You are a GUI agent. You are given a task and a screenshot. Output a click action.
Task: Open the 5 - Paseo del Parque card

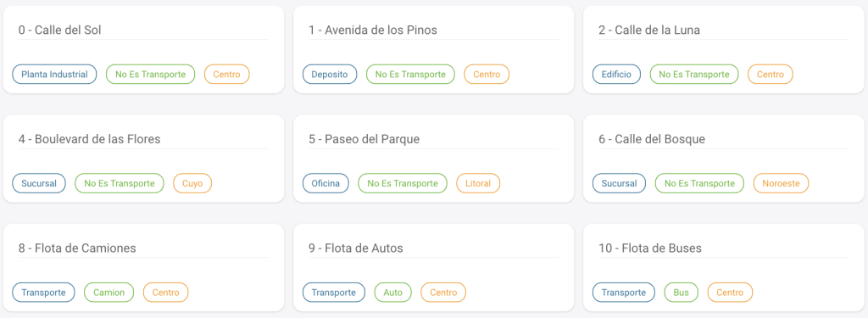433,159
